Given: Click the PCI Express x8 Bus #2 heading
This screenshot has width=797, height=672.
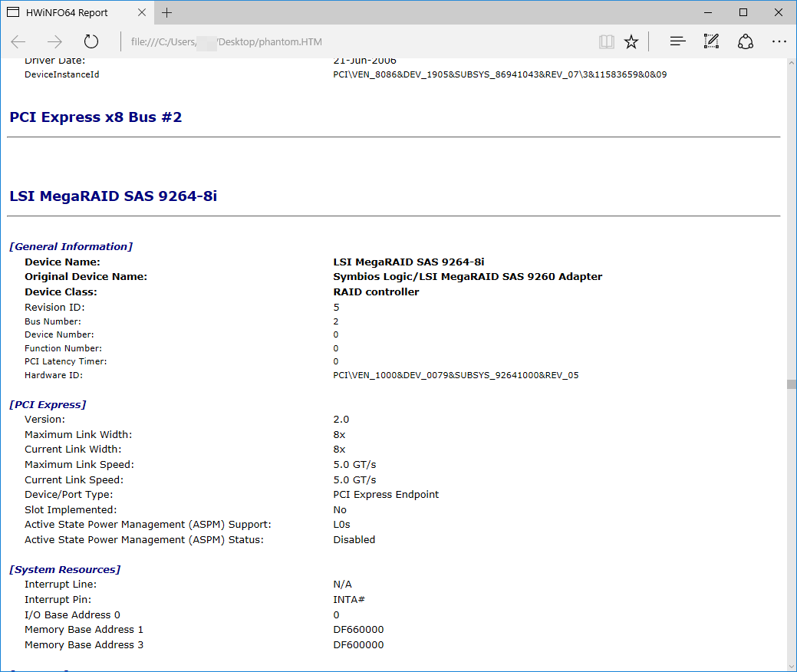Looking at the screenshot, I should 96,117.
